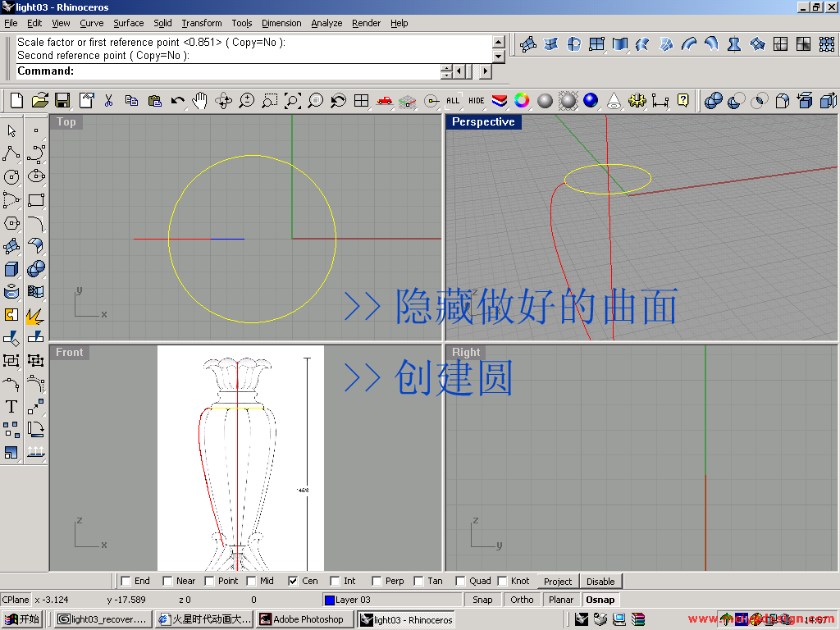Activate the Pan hand tool
Image resolution: width=840 pixels, height=630 pixels.
pos(200,101)
